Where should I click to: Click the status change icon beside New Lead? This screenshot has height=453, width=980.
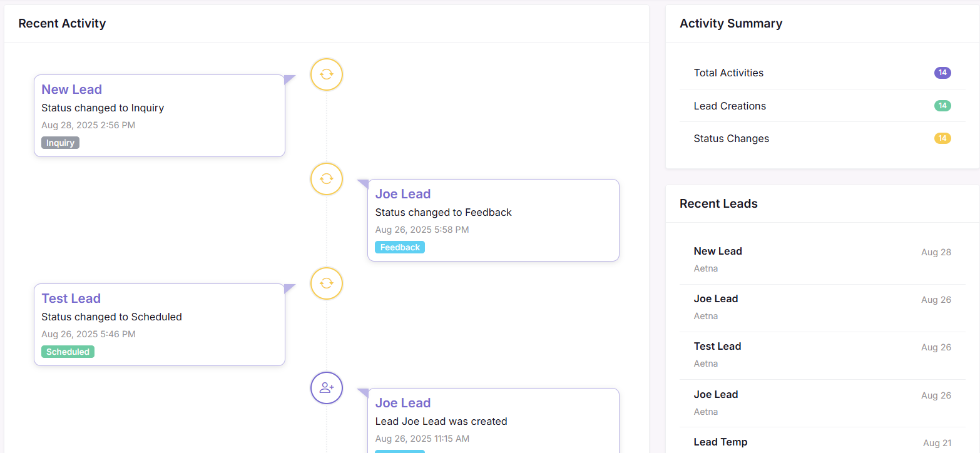[x=327, y=74]
